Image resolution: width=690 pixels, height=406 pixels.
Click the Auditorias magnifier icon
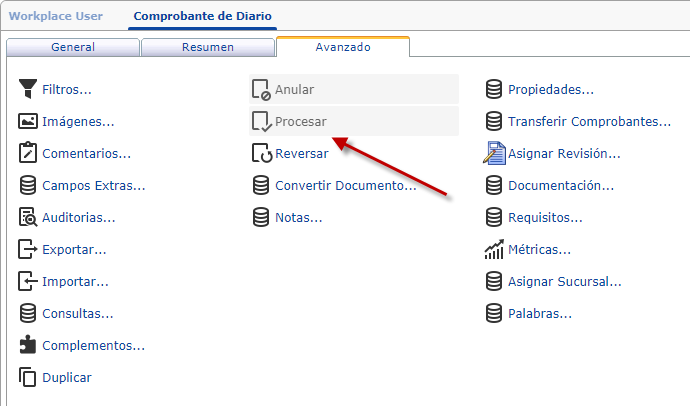click(x=28, y=217)
